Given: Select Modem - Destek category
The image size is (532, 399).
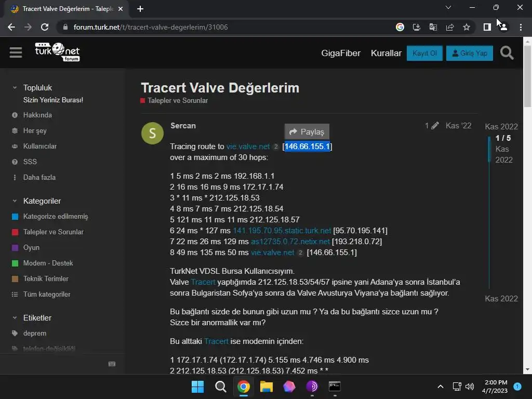Looking at the screenshot, I should [x=48, y=263].
